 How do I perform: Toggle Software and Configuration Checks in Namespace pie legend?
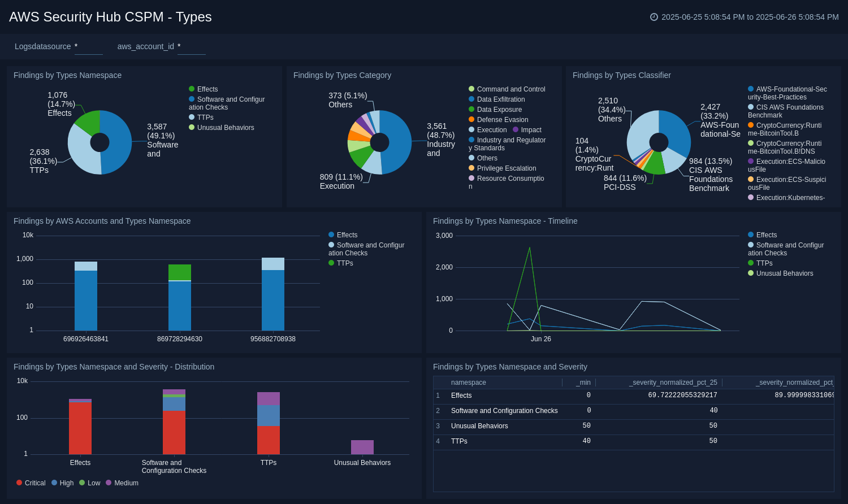pos(227,103)
